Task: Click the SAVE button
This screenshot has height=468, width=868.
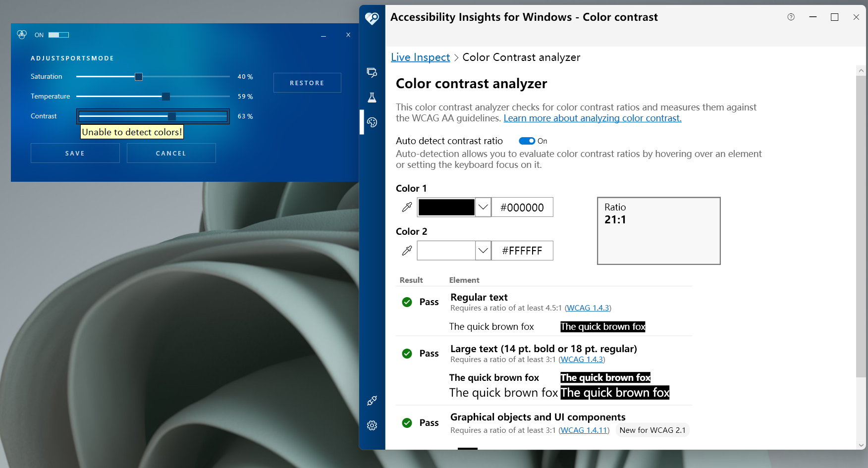Action: pos(75,153)
